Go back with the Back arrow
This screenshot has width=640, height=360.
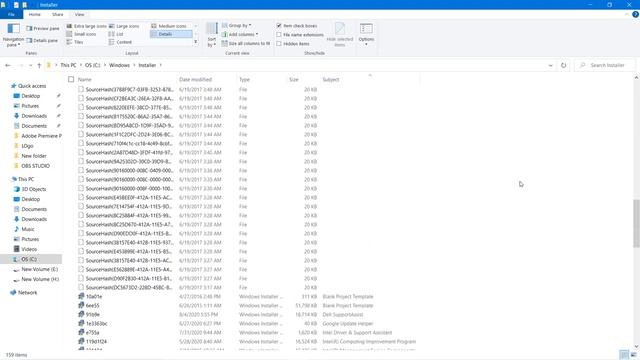[x=8, y=65]
